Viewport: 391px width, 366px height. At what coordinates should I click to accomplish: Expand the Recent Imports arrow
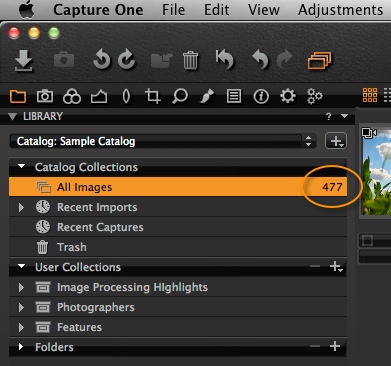click(x=21, y=207)
